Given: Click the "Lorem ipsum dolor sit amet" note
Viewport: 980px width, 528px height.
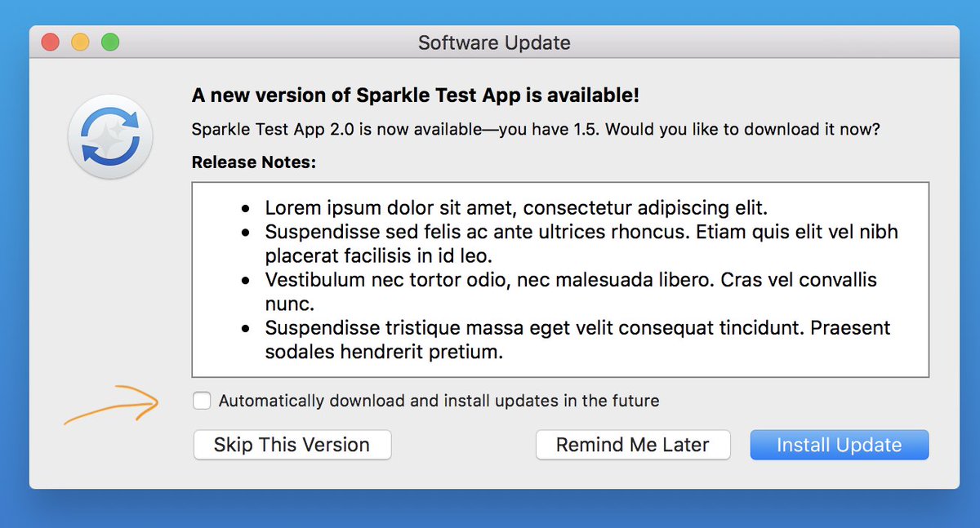Looking at the screenshot, I should [x=516, y=207].
